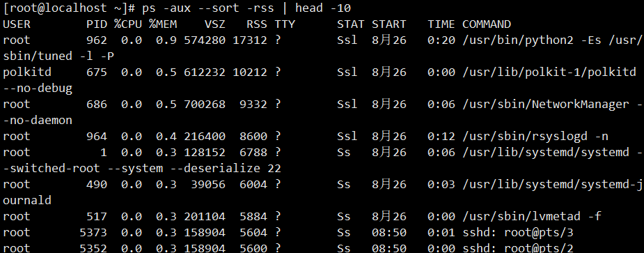This screenshot has height=253, width=644.
Task: Click %MEM value 0.9
Action: [166, 40]
